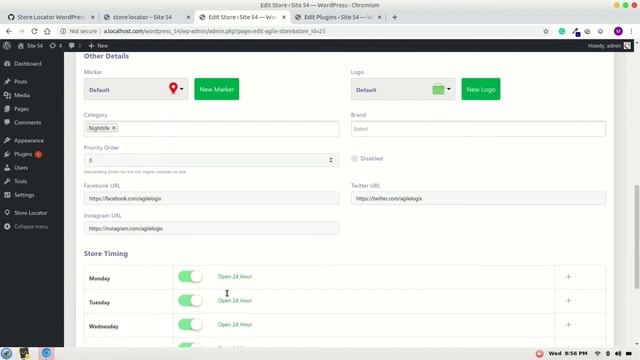Reload the current page
Screen dimensions: 640x360
point(34,31)
